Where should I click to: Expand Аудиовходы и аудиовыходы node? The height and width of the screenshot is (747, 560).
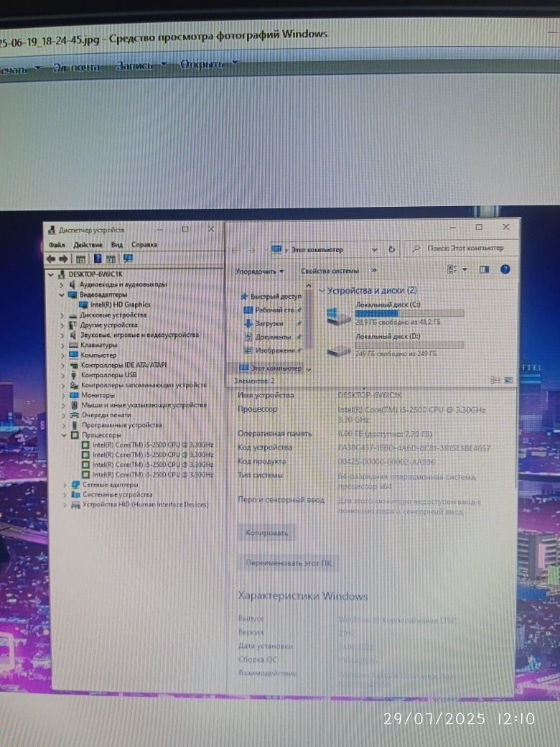click(62, 285)
